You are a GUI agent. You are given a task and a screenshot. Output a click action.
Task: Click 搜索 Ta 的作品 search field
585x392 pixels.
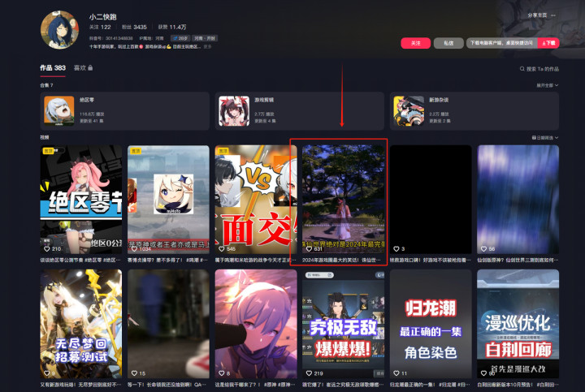click(x=539, y=69)
